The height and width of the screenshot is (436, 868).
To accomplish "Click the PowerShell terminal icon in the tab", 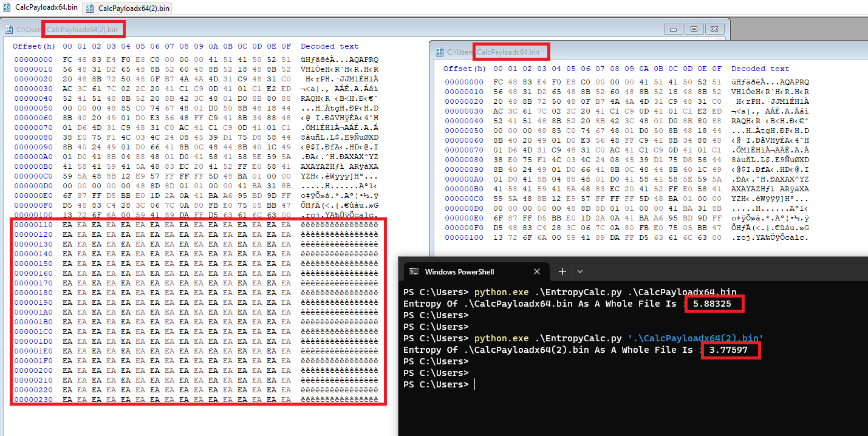I will [414, 271].
